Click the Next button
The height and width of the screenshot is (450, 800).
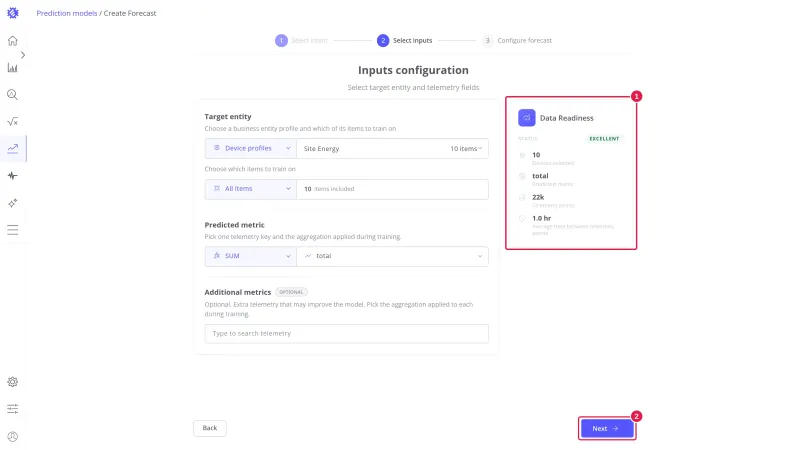pos(607,429)
